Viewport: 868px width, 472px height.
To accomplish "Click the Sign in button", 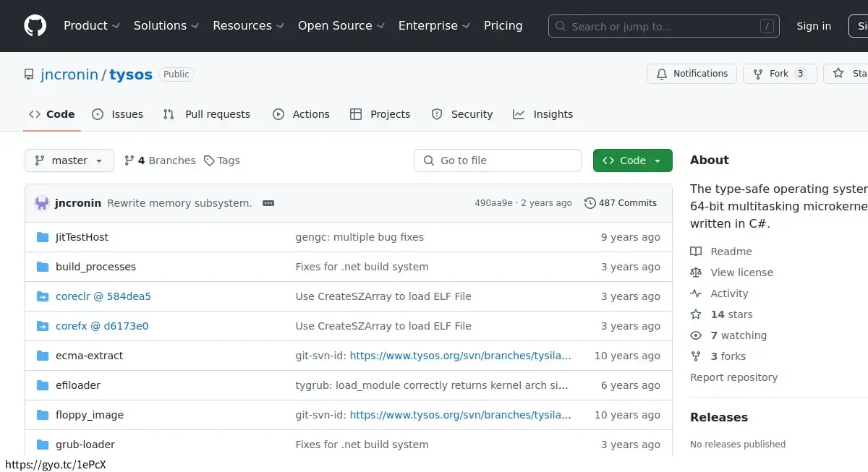I will coord(814,26).
